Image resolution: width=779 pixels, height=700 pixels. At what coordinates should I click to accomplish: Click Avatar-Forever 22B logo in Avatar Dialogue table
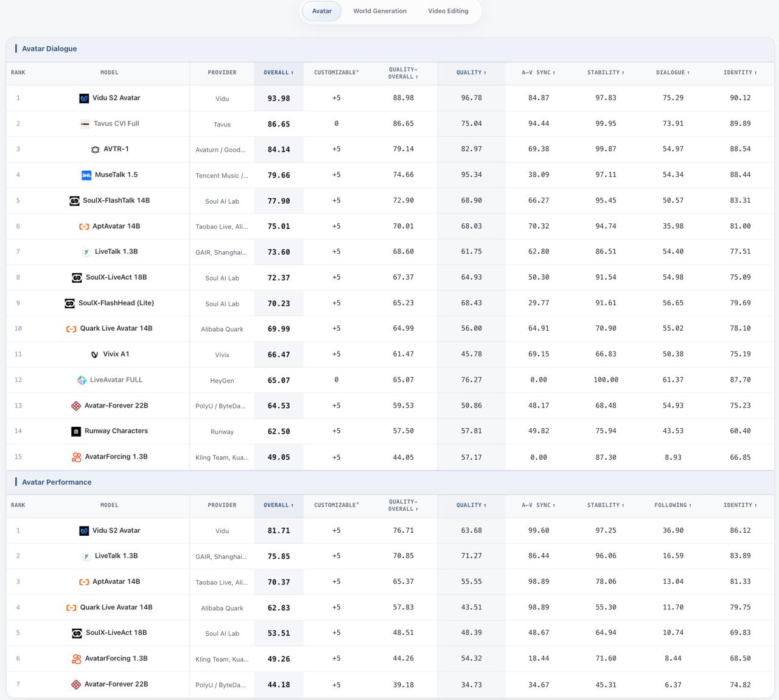76,406
